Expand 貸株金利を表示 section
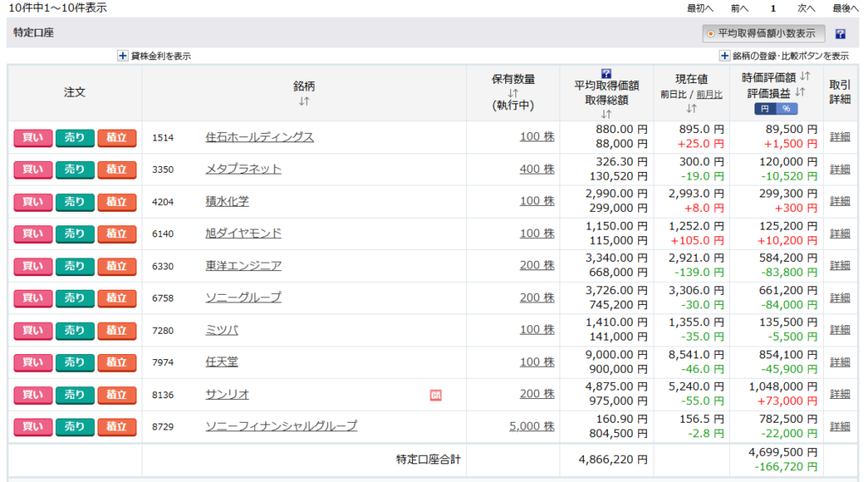Screen dimensions: 868x482 [x=123, y=56]
